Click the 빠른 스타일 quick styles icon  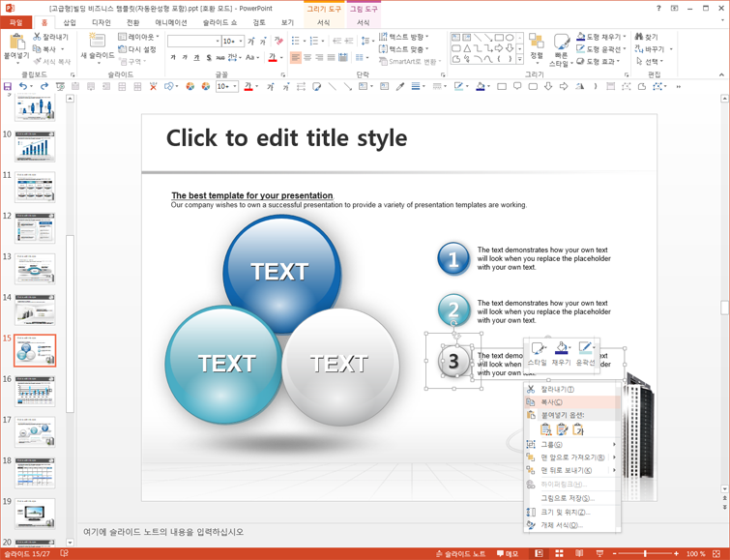(x=561, y=43)
